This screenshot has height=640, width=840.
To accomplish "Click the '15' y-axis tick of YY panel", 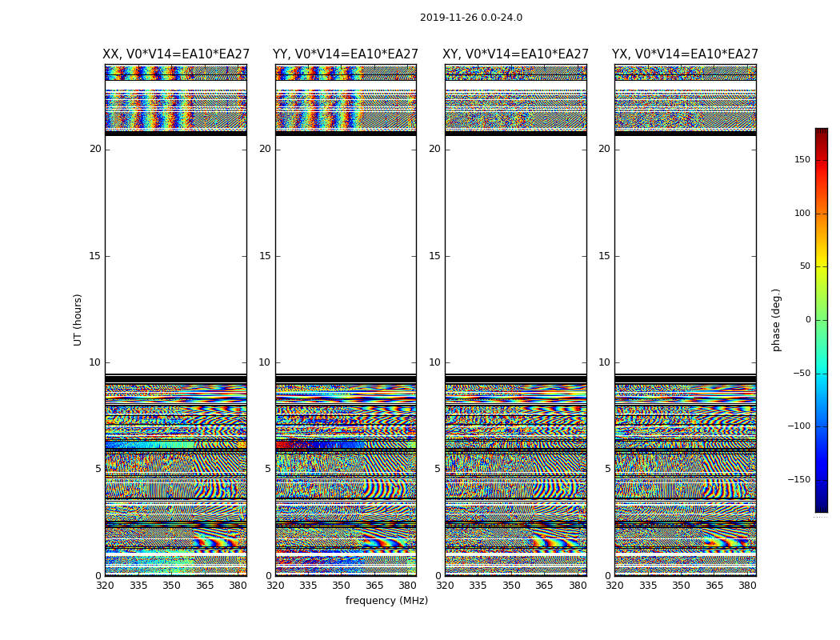I will [x=264, y=256].
